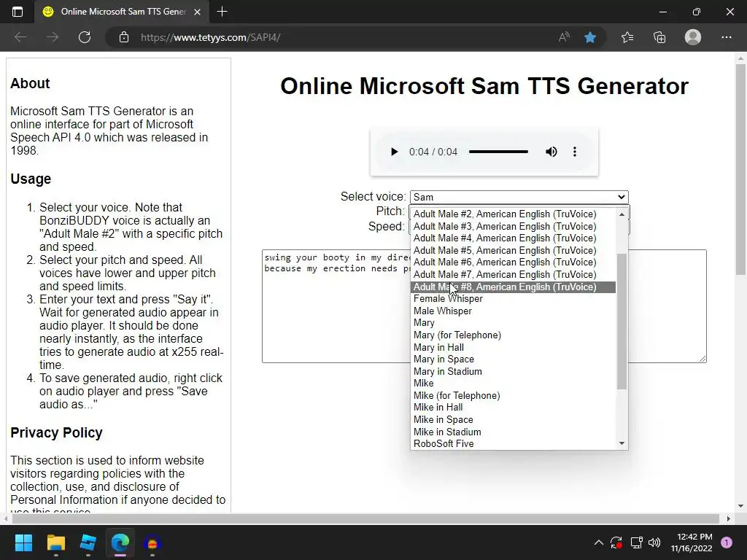Close the Online Microsoft Sam TTS tab
747x560 pixels.
[x=197, y=12]
